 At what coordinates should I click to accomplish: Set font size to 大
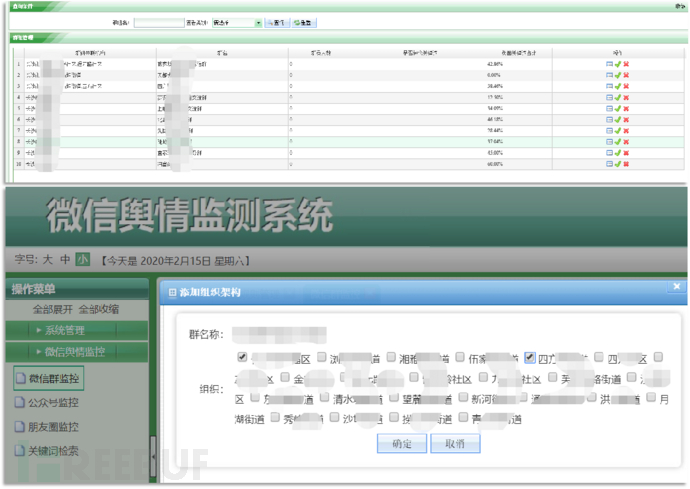pos(48,260)
